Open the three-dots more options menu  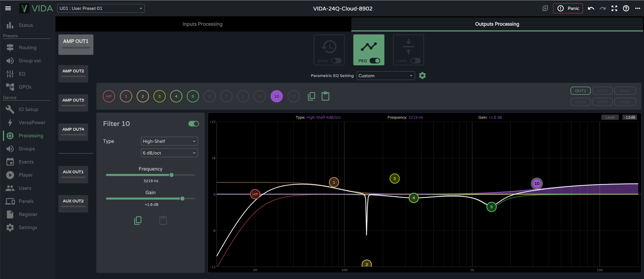638,8
